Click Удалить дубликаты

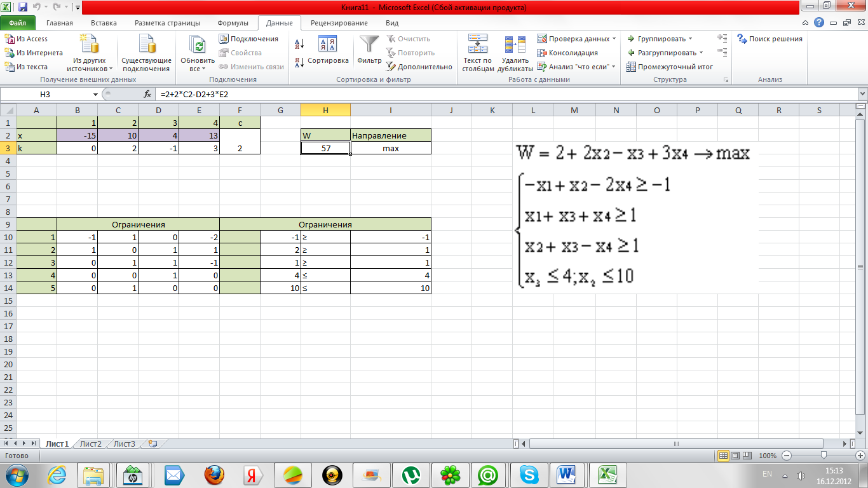tap(515, 53)
